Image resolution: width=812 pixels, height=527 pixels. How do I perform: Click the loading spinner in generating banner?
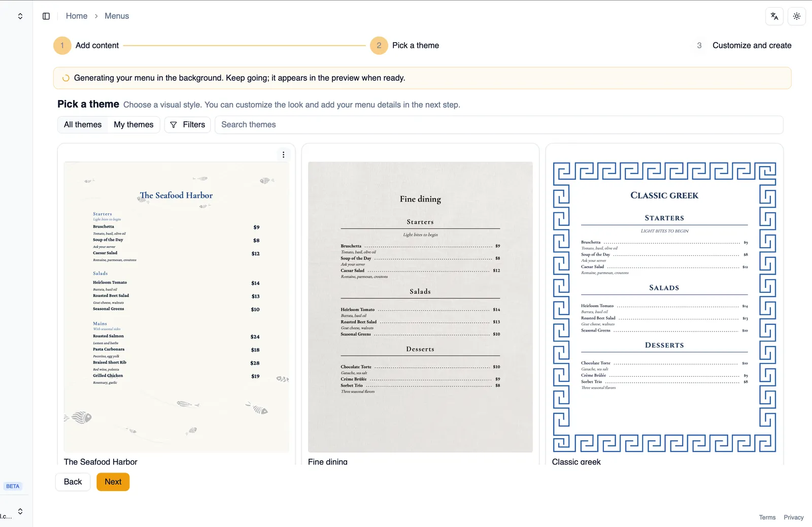point(66,78)
